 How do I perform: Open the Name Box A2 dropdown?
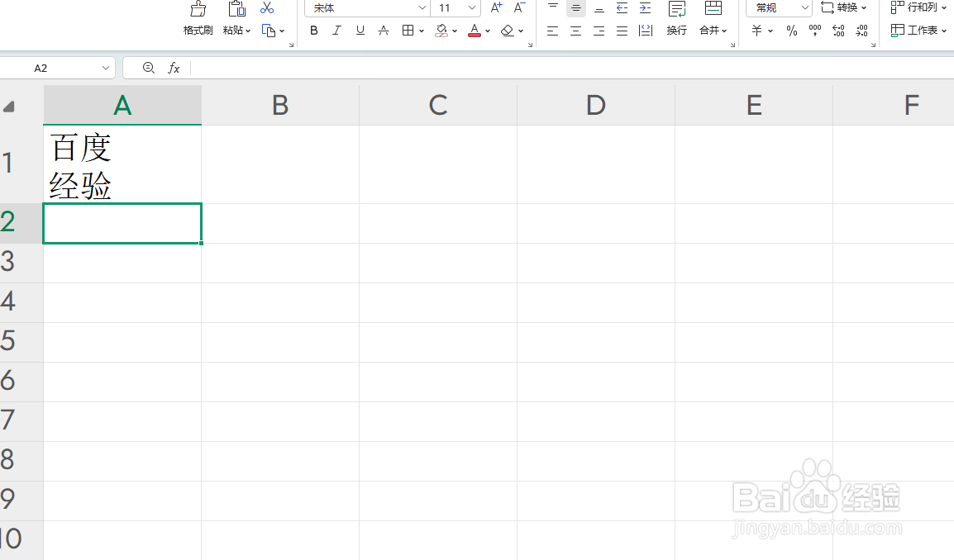pyautogui.click(x=105, y=68)
